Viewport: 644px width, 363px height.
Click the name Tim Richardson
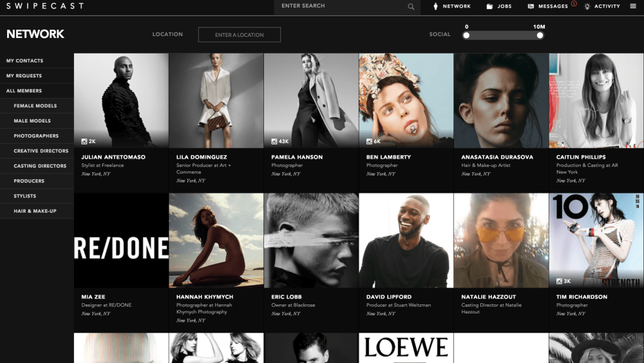(582, 297)
